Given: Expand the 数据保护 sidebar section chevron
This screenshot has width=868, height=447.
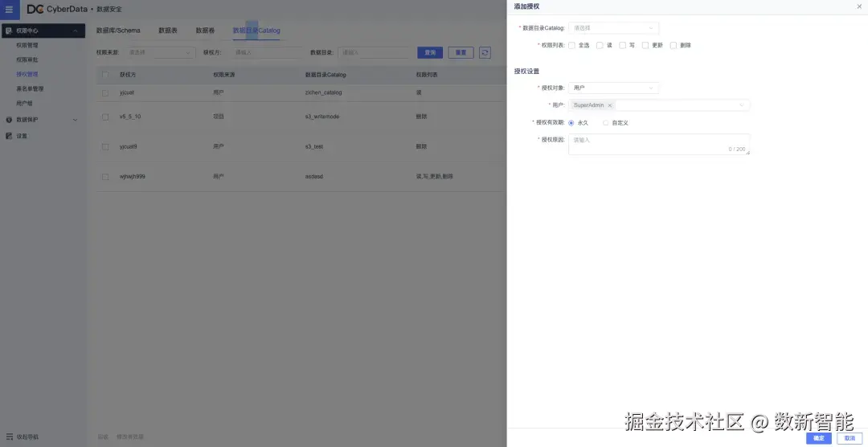Looking at the screenshot, I should pos(76,120).
